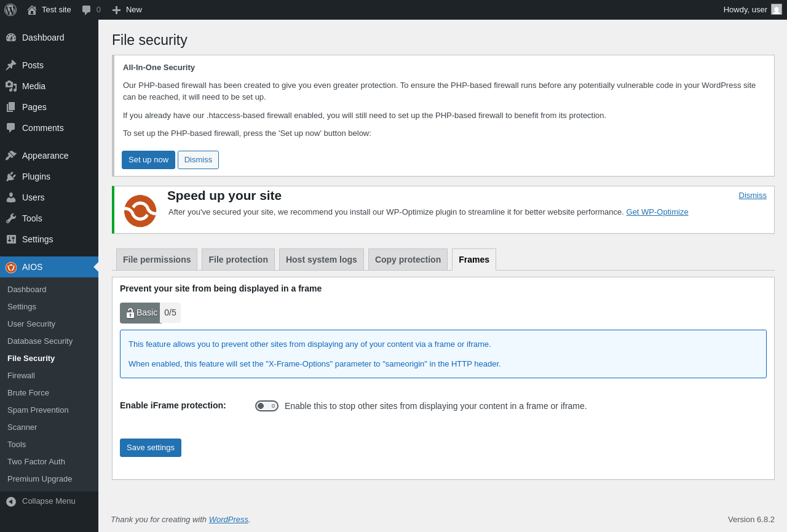Open AIOS Settings submenu item

(49, 307)
